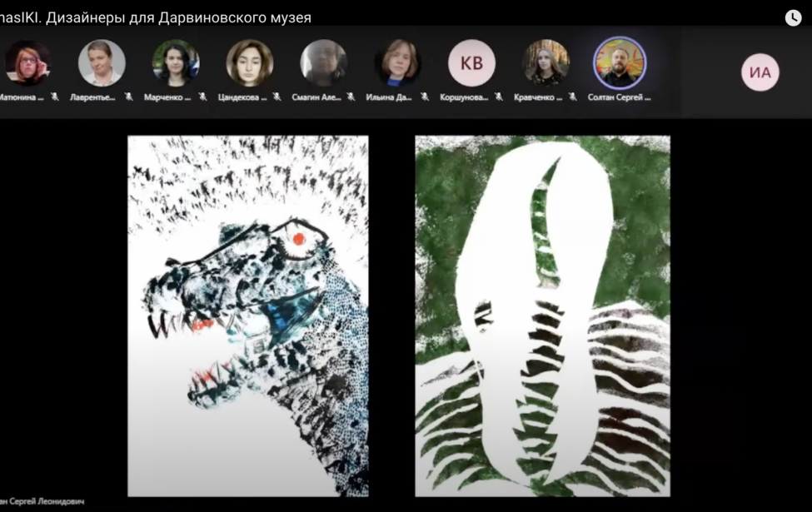Click muted mic icon beside Марченко
This screenshot has height=512, width=812.
click(x=203, y=97)
